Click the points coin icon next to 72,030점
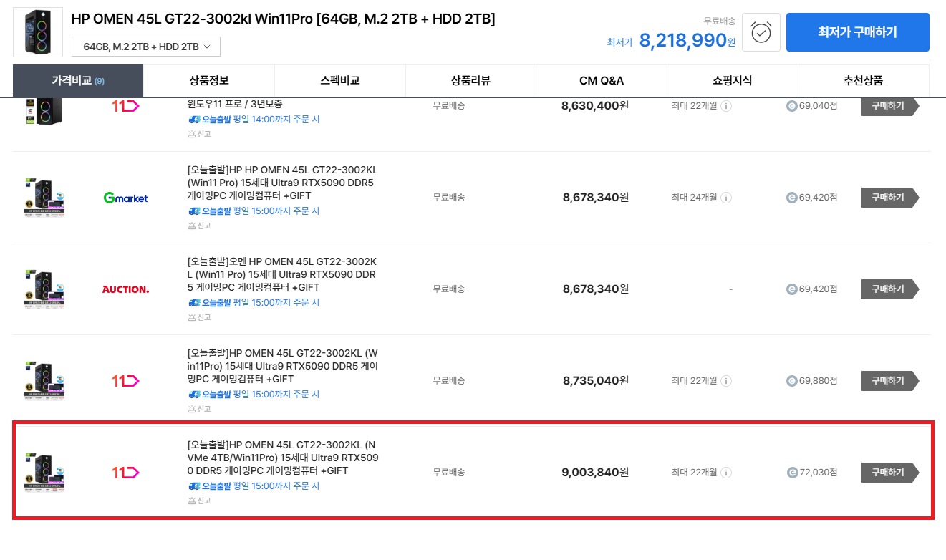 [x=791, y=473]
